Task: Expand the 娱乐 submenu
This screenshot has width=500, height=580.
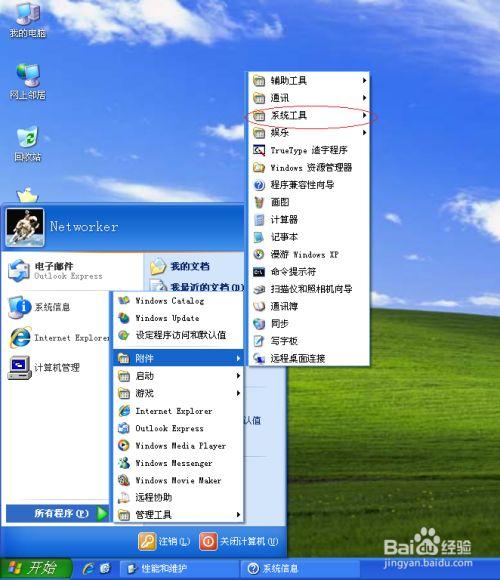Action: pos(309,132)
